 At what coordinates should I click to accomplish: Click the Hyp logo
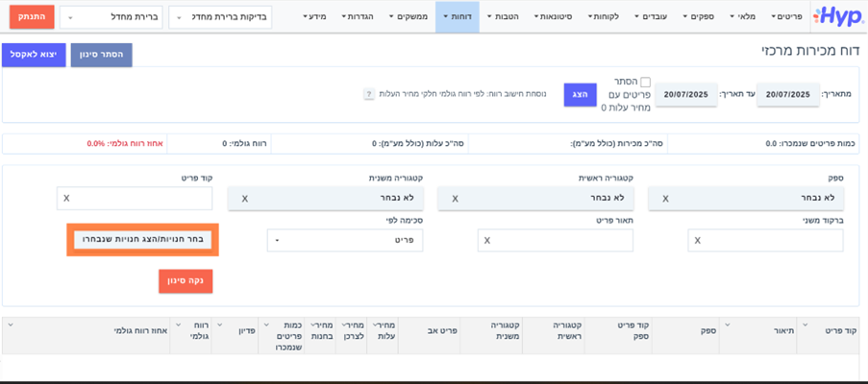coord(837,16)
